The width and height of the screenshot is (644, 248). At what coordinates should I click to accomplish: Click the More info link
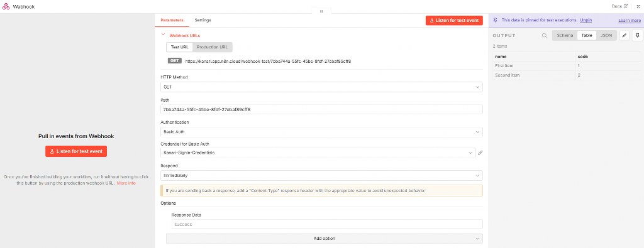[126, 183]
